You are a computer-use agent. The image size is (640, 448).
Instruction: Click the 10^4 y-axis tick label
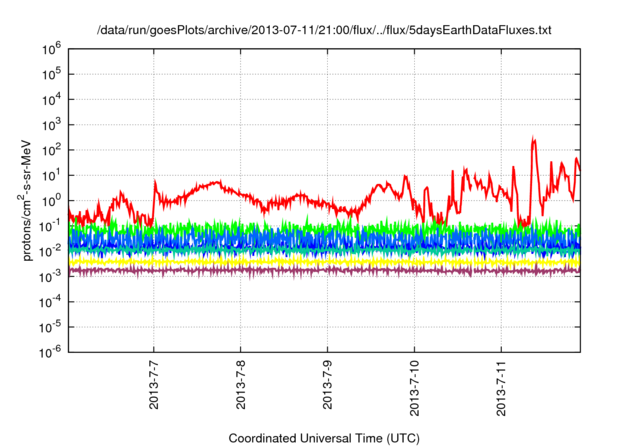(x=51, y=100)
